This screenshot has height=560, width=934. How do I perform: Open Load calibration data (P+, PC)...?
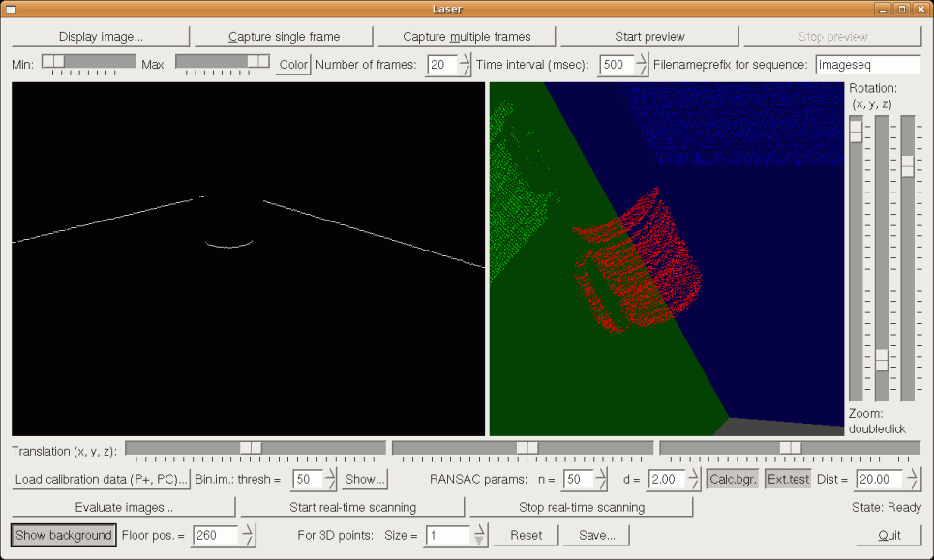point(101,479)
